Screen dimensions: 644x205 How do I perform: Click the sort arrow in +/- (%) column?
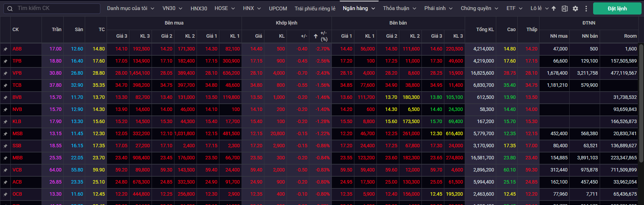coord(316,36)
